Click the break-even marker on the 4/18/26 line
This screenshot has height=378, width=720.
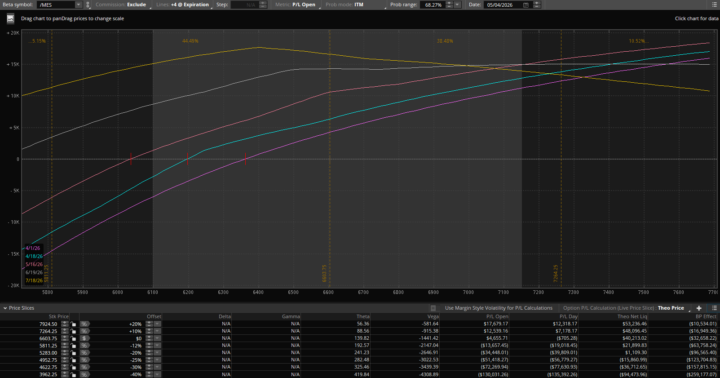pos(187,159)
